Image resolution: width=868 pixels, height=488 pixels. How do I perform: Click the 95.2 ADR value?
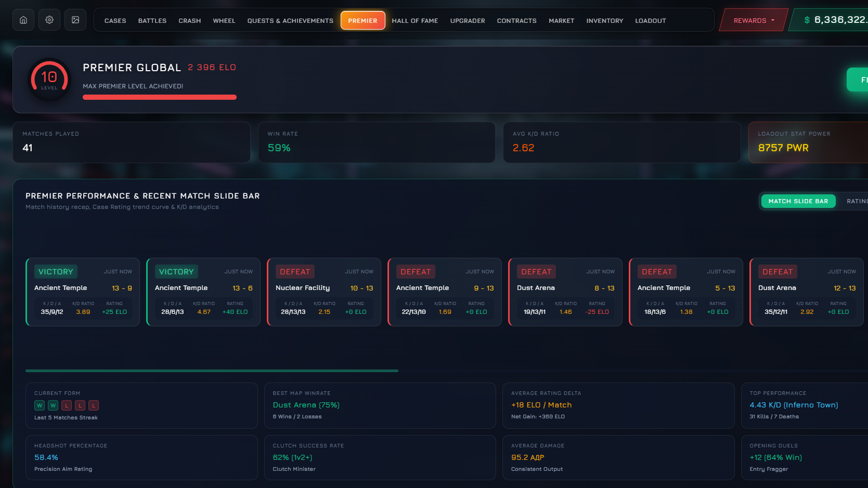pyautogui.click(x=527, y=457)
